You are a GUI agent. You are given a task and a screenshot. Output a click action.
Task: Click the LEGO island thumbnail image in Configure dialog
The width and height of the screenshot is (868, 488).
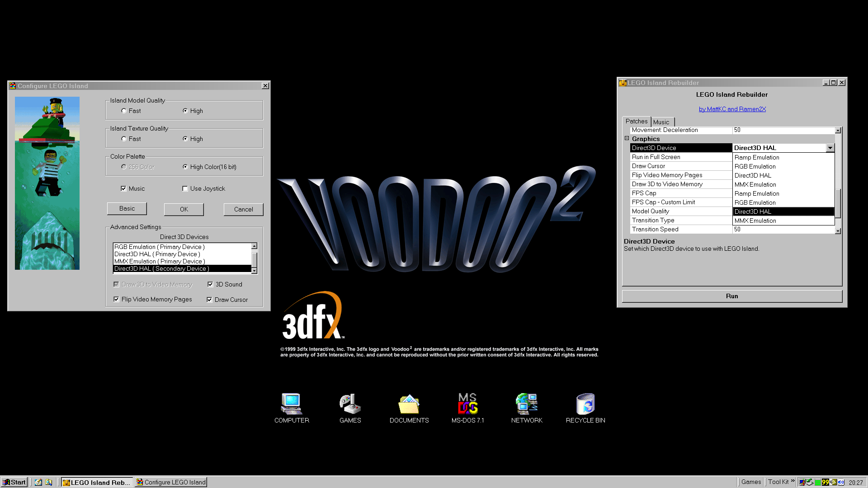point(47,183)
